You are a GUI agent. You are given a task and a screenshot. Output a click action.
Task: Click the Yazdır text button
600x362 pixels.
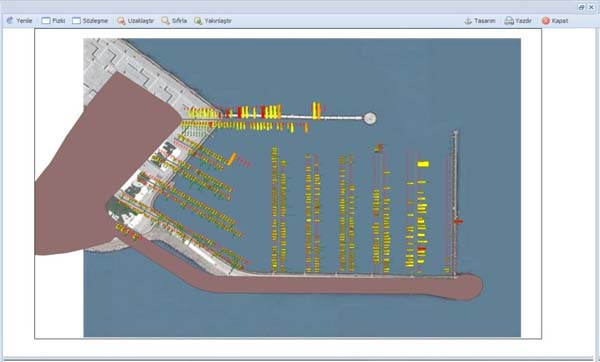pos(523,21)
